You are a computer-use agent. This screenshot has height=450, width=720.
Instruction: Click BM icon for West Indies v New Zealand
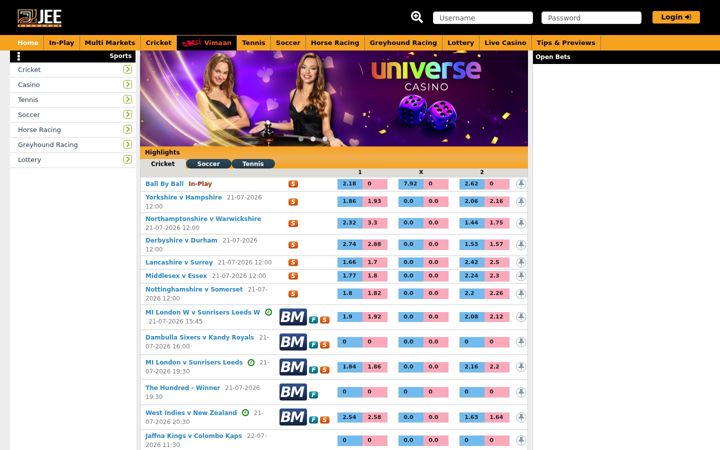coord(293,417)
